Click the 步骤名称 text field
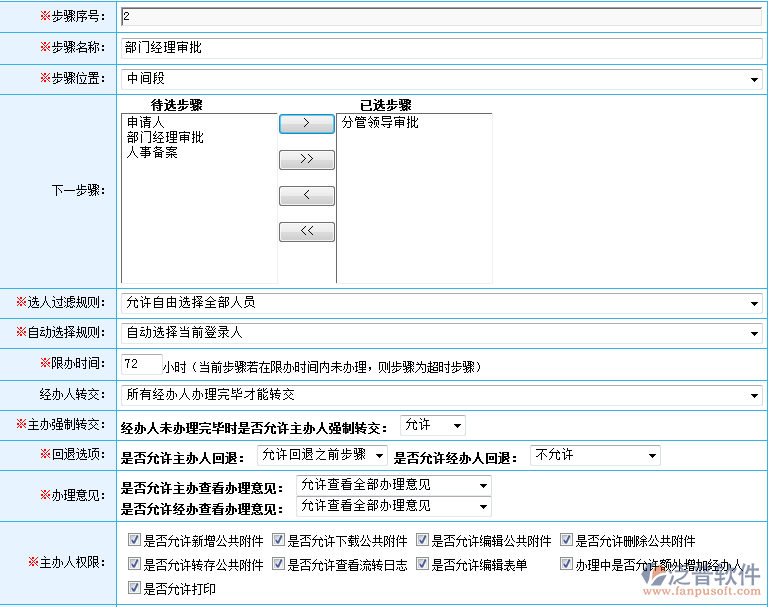Screen dimensions: 771x607 [440, 48]
